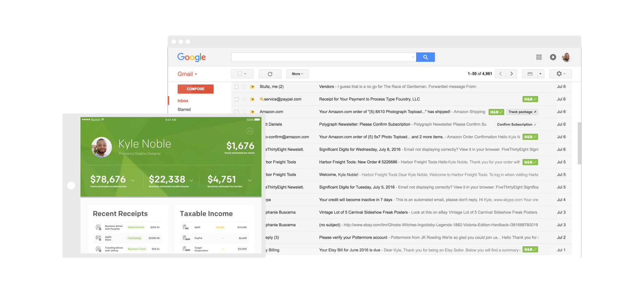
Task: Click the Technology tag on Apple Store receipt
Action: pyautogui.click(x=134, y=238)
